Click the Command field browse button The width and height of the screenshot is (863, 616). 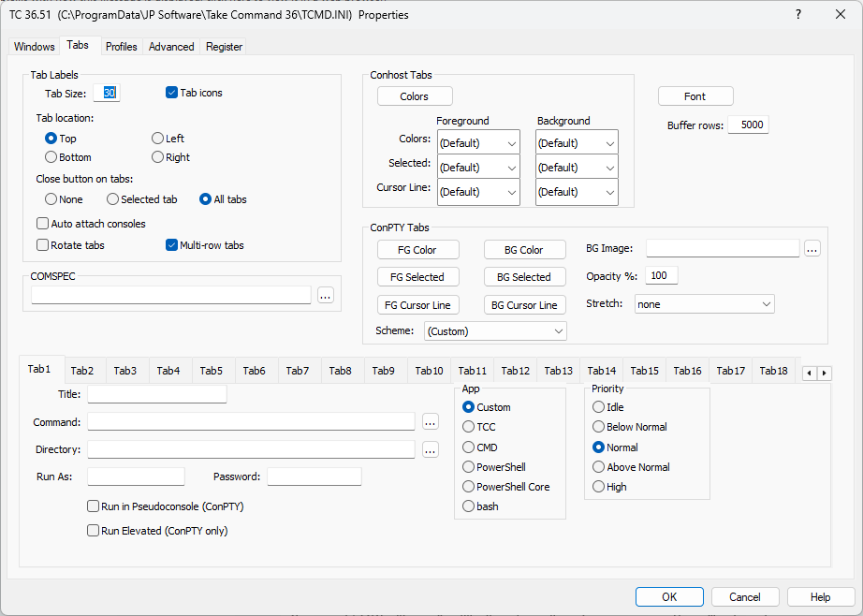[431, 422]
